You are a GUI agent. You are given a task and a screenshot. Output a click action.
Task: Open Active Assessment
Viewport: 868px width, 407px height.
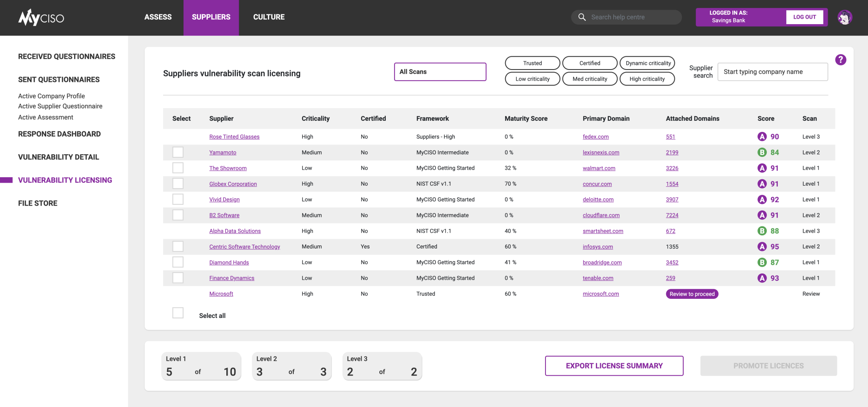tap(45, 117)
